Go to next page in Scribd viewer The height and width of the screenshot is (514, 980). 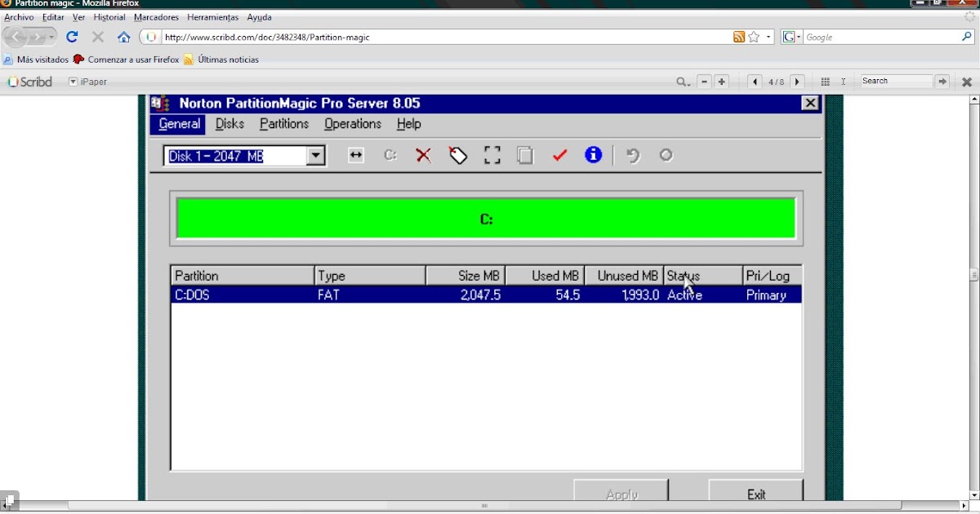click(798, 82)
